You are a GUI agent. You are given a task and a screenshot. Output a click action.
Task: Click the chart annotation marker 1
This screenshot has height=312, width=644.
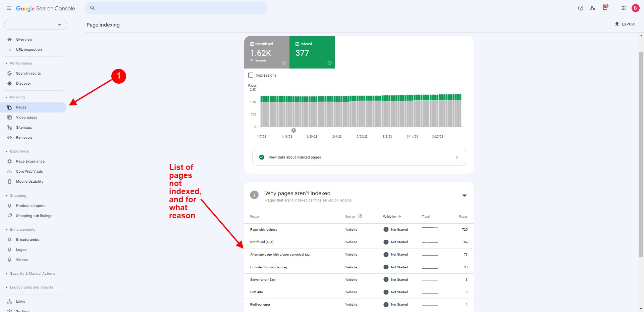[293, 130]
